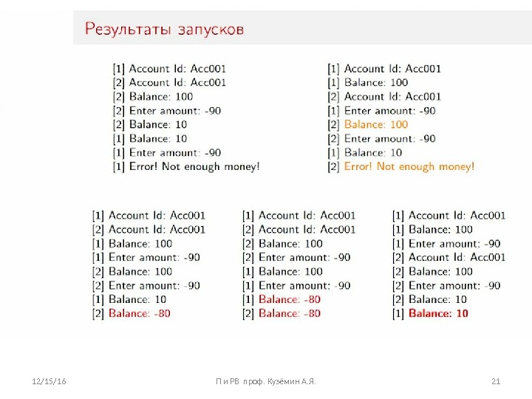Click "[1] Balance: 100" in top-right block
532x399 pixels.
tap(368, 83)
